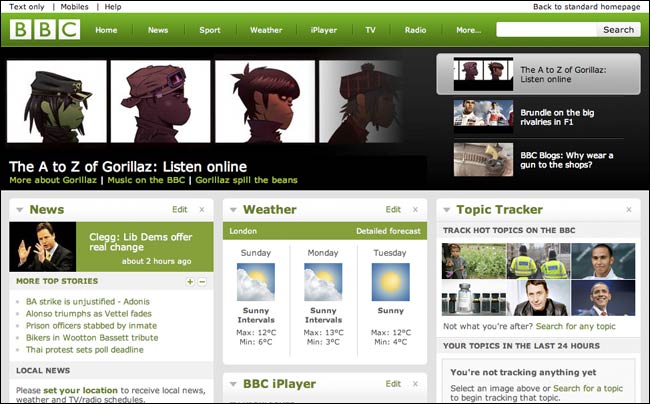This screenshot has width=650, height=404.
Task: Collapse the Weather widget triangle
Action: pyautogui.click(x=233, y=210)
